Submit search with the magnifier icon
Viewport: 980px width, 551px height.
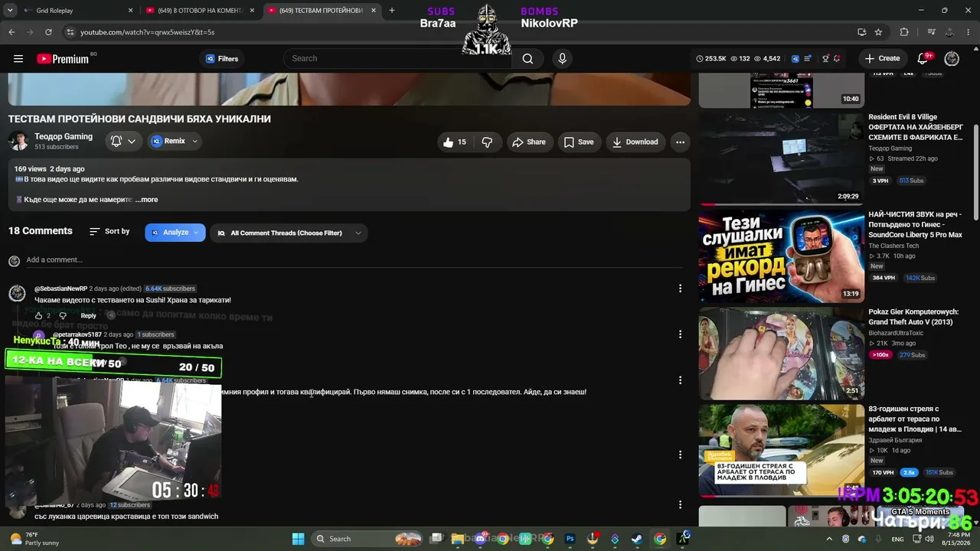(x=528, y=58)
